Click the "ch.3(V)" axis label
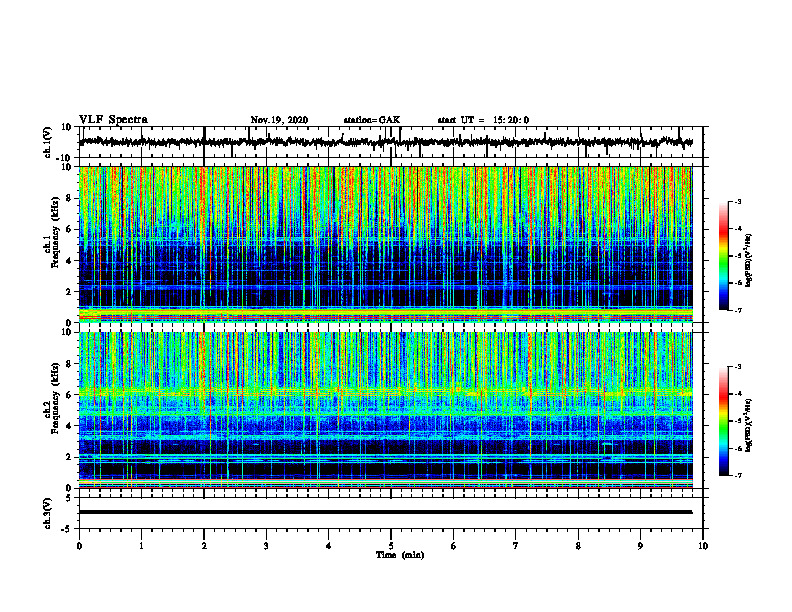The image size is (792, 612). point(47,513)
